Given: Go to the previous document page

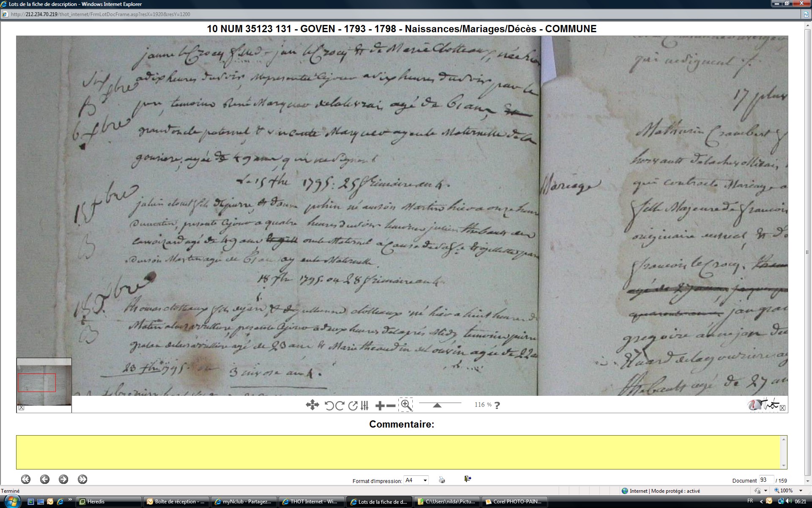Looking at the screenshot, I should 45,479.
